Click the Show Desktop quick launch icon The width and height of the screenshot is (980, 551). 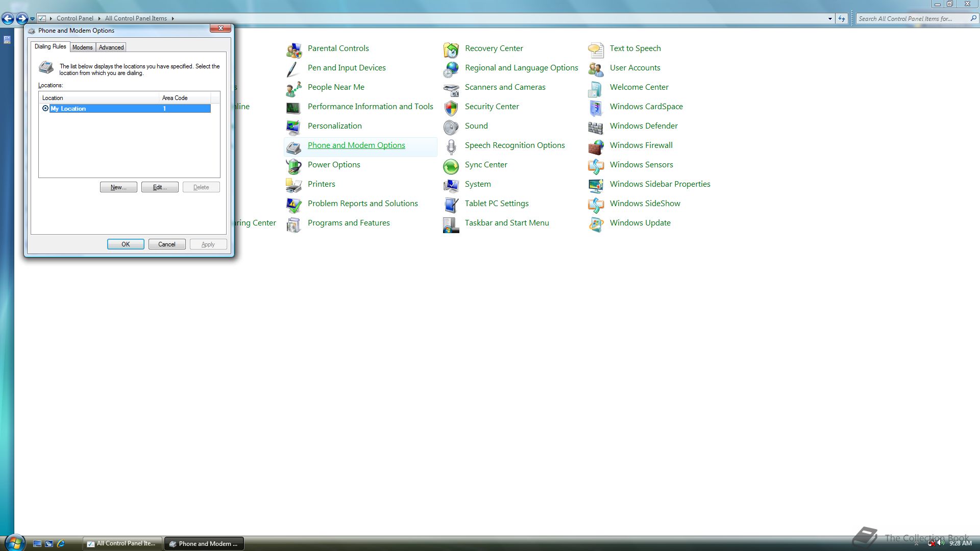pos(37,544)
